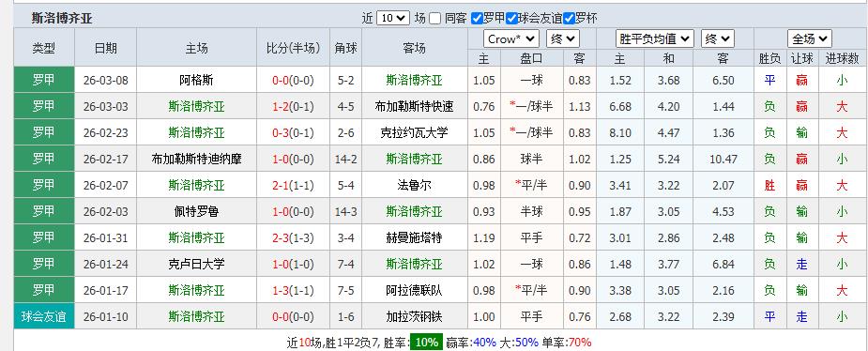This screenshot has width=868, height=351.
Task: Click 布加勒斯特迪纳摩 home team
Action: [196, 160]
